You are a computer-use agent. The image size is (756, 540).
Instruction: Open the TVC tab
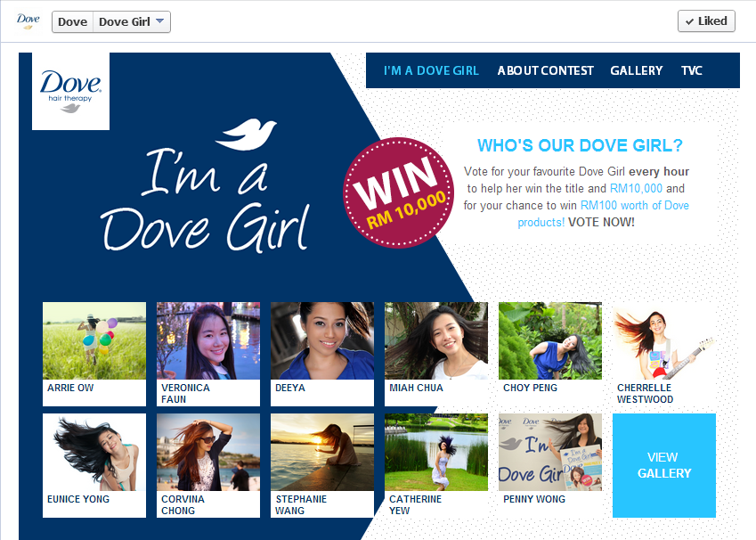(691, 71)
